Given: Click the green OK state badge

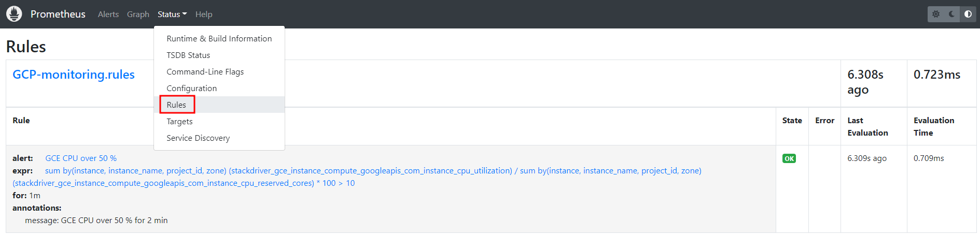Looking at the screenshot, I should [789, 159].
